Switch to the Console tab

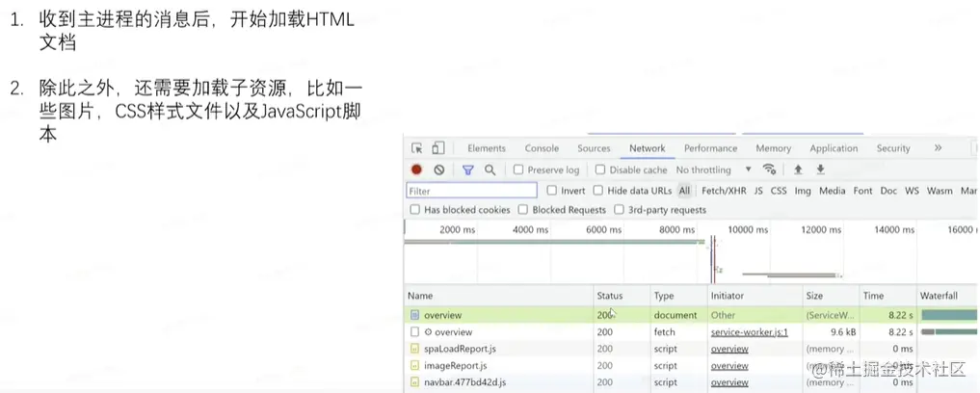(542, 148)
